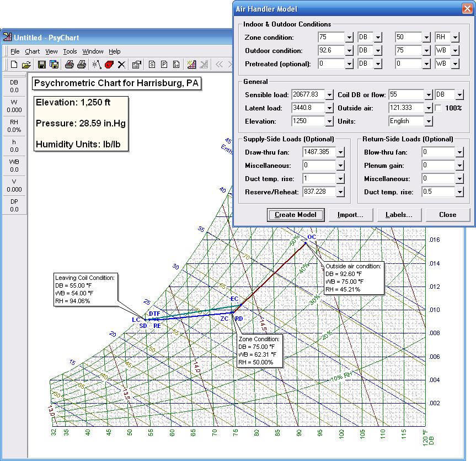Click the Pretreated first value field
The image size is (476, 461).
tap(331, 63)
